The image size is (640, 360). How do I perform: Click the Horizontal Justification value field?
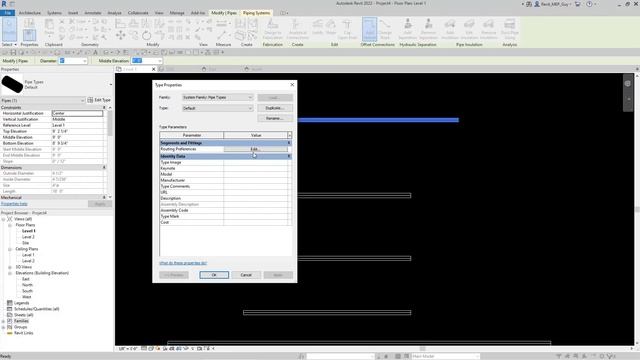77,113
